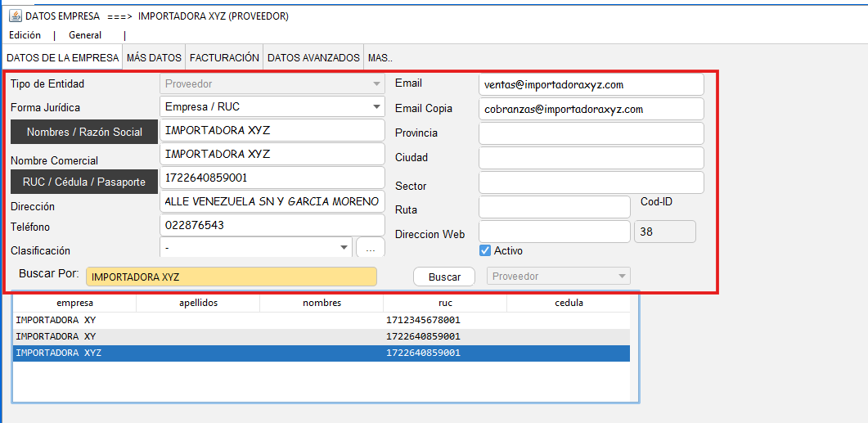Switch to the MÁS DATOS tab
The height and width of the screenshot is (423, 868).
[x=154, y=58]
